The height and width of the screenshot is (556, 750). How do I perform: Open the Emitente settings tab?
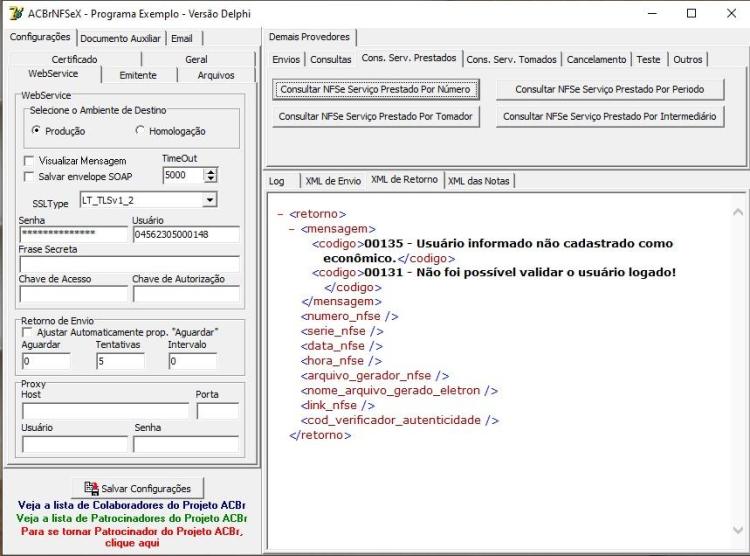[138, 75]
